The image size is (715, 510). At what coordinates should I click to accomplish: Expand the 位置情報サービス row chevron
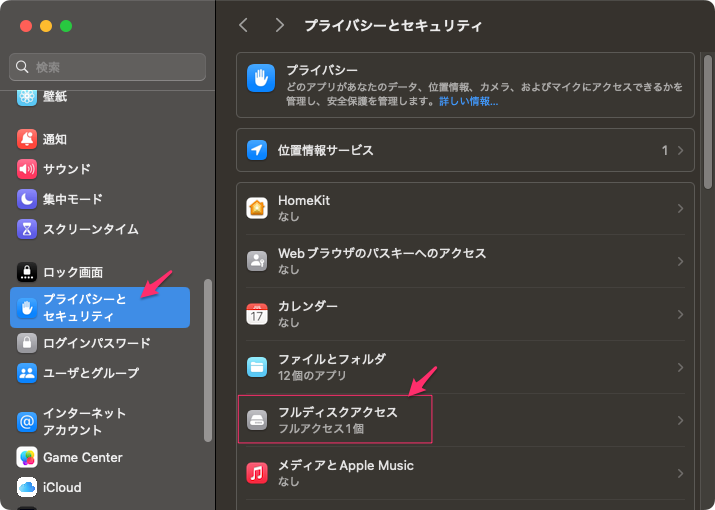click(680, 151)
